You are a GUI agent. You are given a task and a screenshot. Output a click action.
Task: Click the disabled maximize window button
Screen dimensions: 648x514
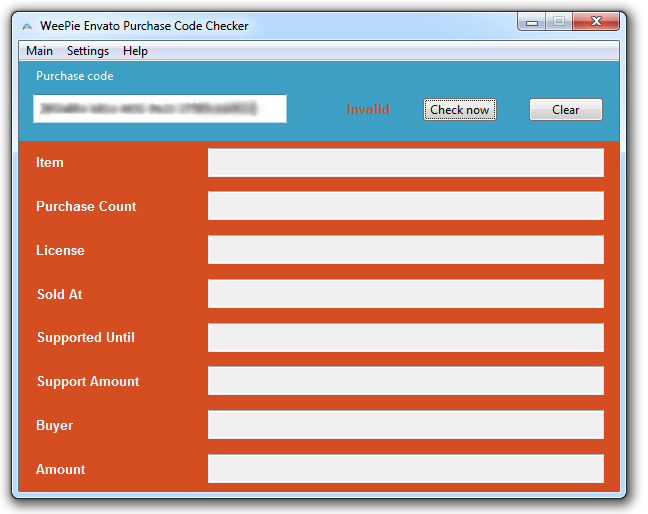[x=559, y=21]
